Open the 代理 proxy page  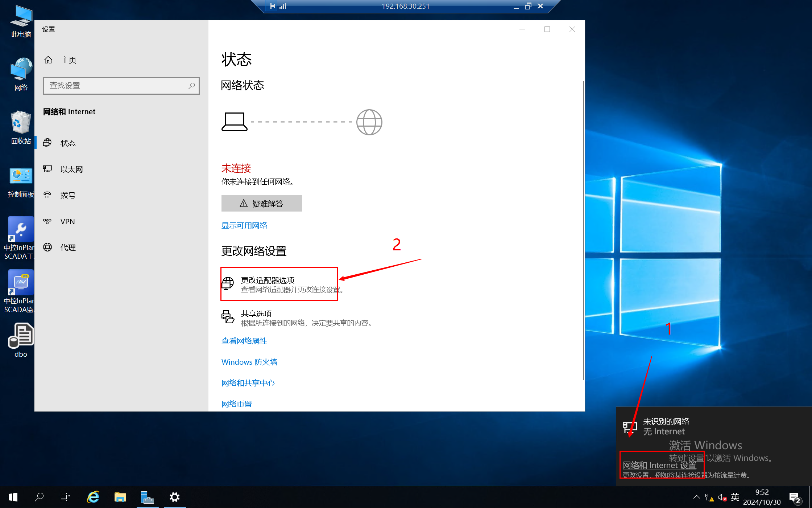click(68, 248)
